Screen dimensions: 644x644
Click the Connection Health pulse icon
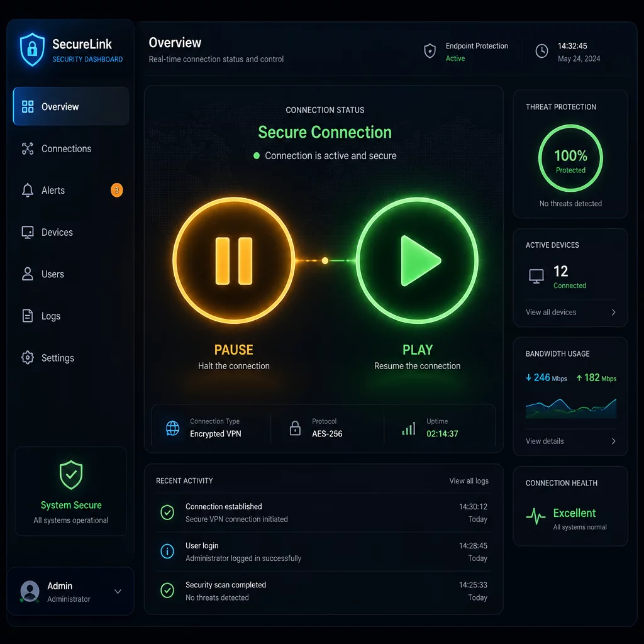click(536, 516)
